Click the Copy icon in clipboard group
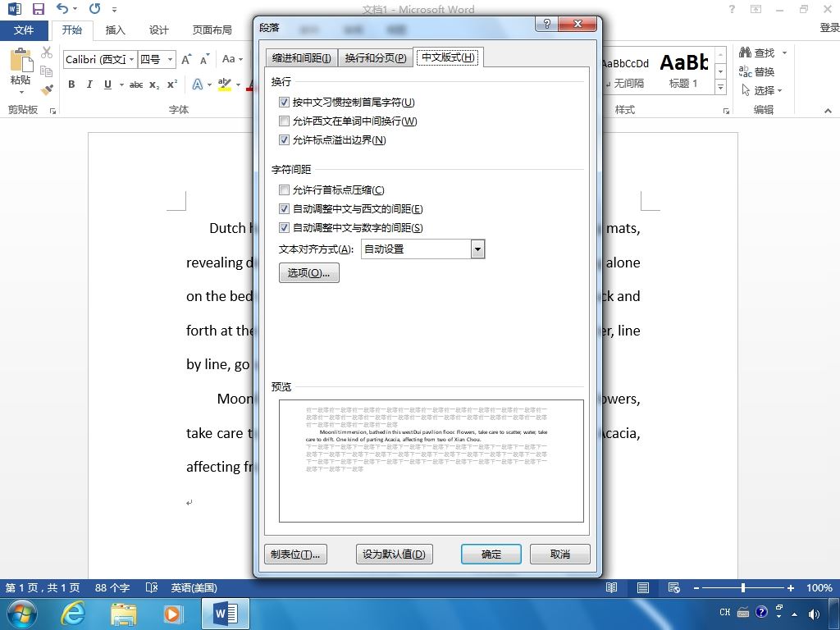Screen dimensions: 840x630 pyautogui.click(x=47, y=71)
